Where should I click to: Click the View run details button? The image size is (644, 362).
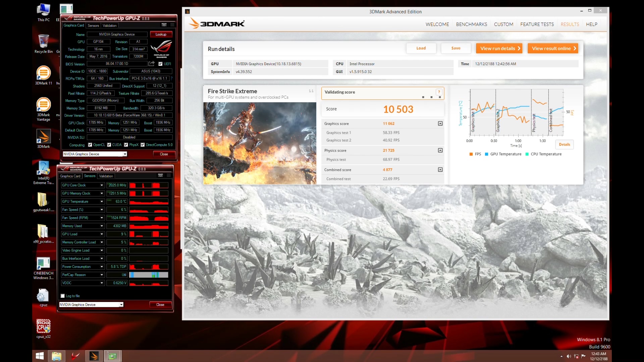499,48
